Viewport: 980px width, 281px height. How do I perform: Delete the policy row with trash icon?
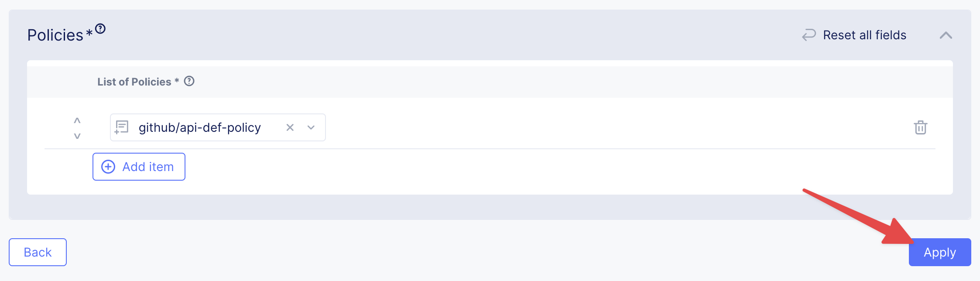coord(920,127)
